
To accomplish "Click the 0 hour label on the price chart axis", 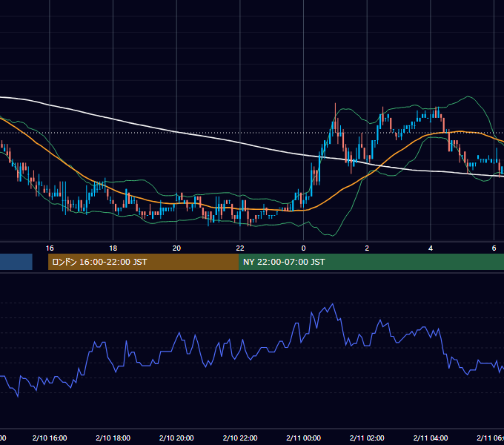I will tap(303, 248).
